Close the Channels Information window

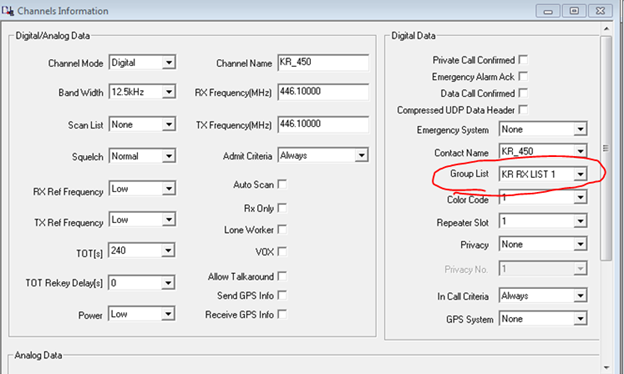(600, 11)
